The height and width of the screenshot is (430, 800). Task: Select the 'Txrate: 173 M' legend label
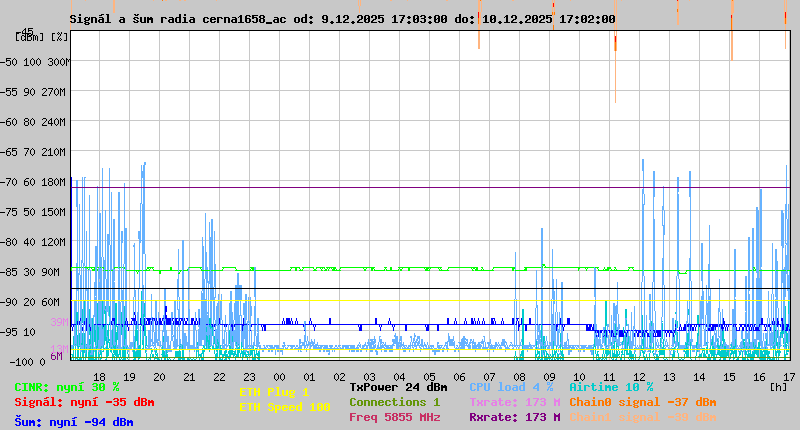tap(515, 402)
